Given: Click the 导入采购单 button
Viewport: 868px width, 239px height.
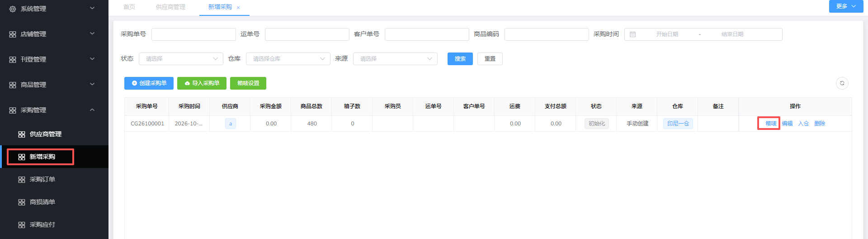Looking at the screenshot, I should click(202, 83).
